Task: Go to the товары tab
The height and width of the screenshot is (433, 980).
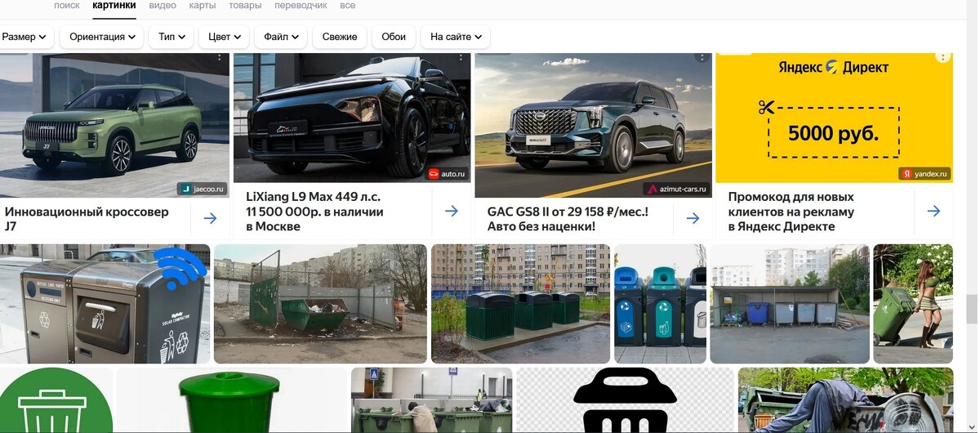Action: 246,6
